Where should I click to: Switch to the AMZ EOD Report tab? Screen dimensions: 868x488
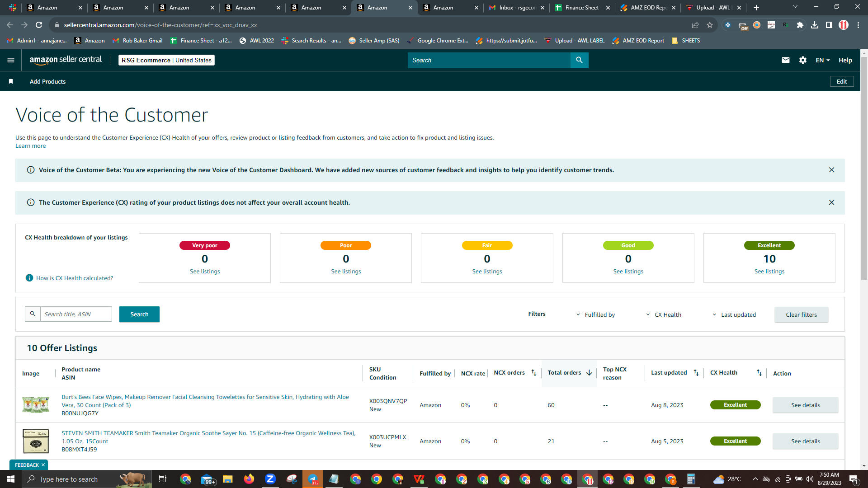[648, 8]
